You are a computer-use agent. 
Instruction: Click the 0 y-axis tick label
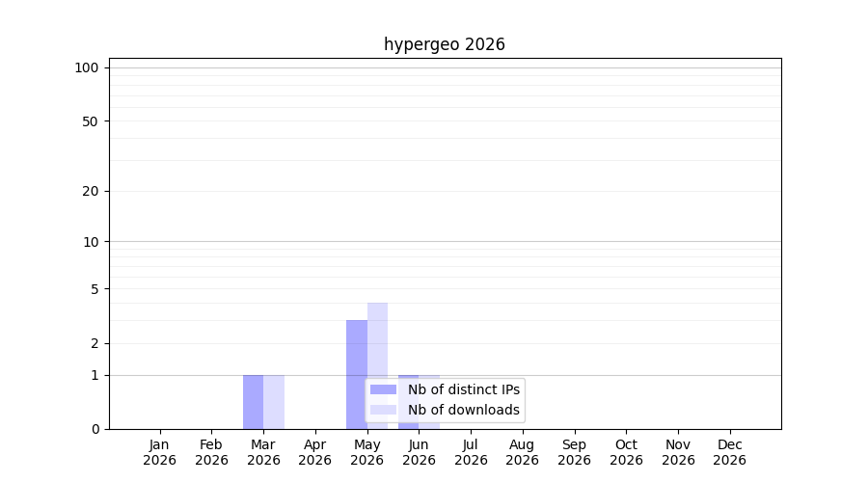(95, 429)
